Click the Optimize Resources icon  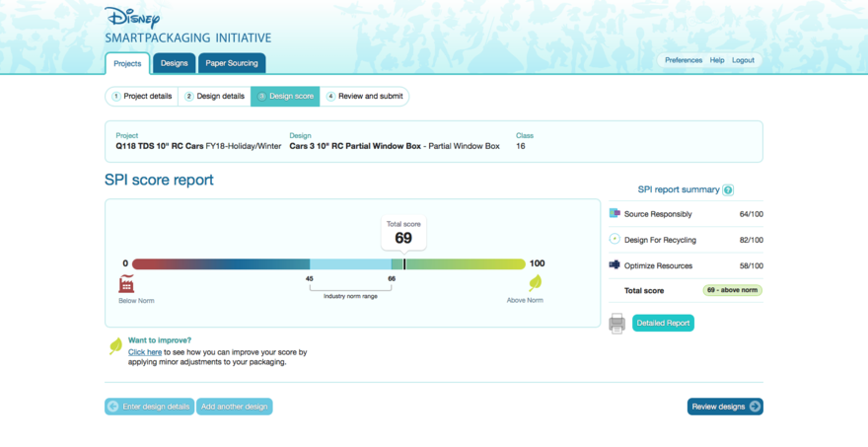click(615, 264)
